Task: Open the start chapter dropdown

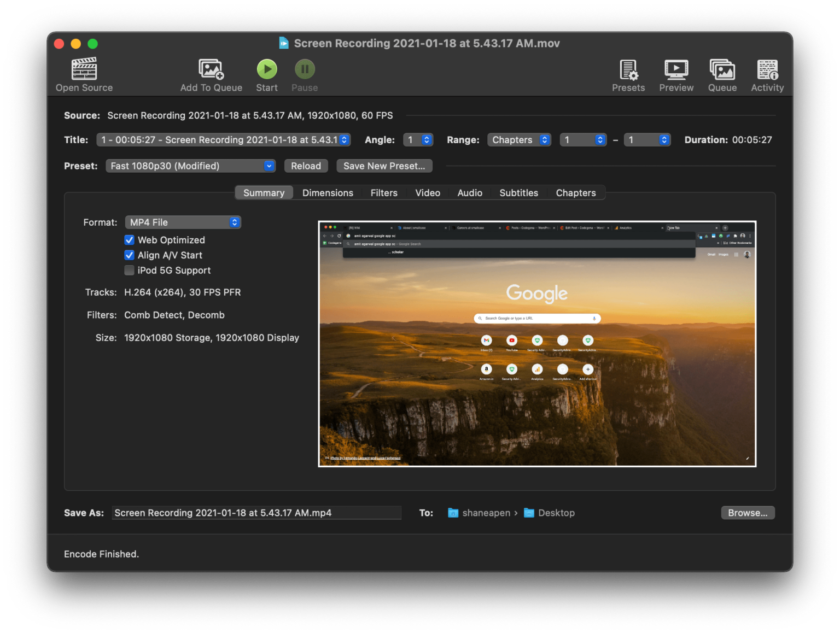Action: click(583, 140)
